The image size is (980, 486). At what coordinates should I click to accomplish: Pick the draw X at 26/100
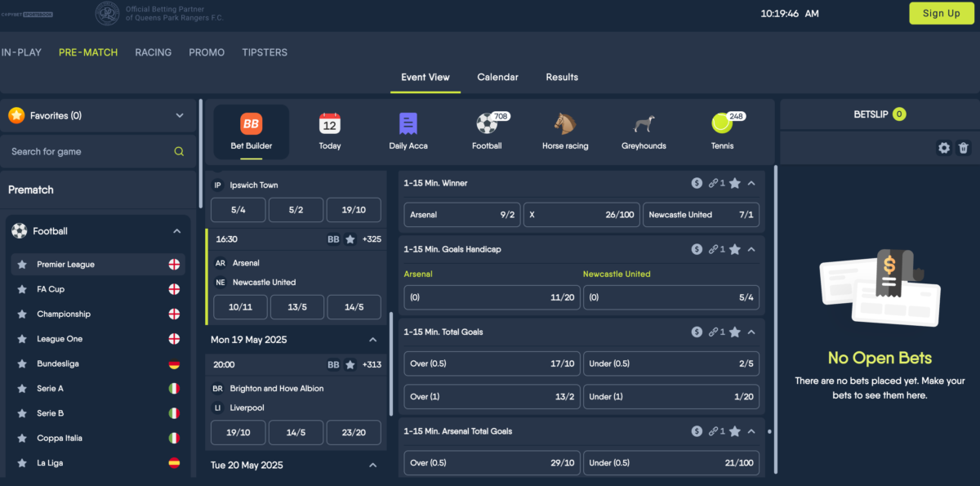pos(581,215)
